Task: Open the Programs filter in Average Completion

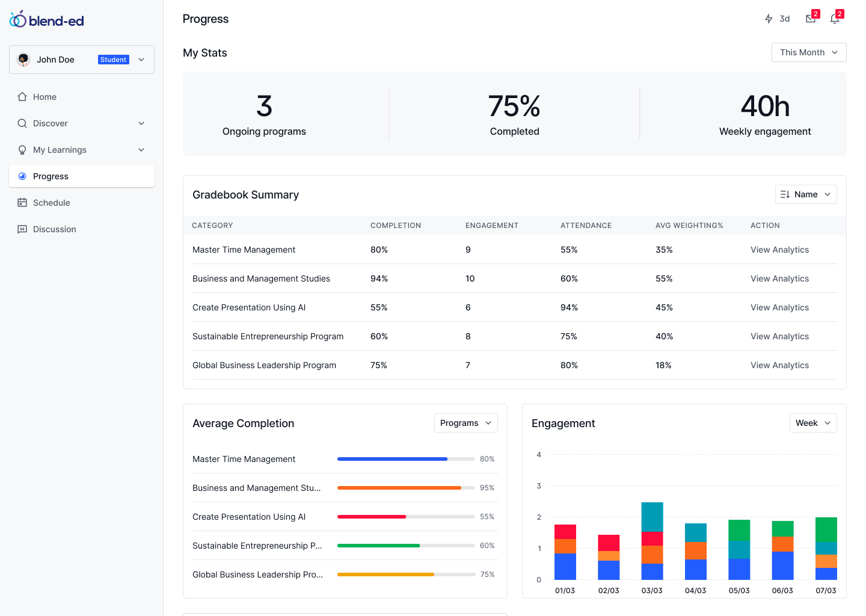Action: pos(465,423)
